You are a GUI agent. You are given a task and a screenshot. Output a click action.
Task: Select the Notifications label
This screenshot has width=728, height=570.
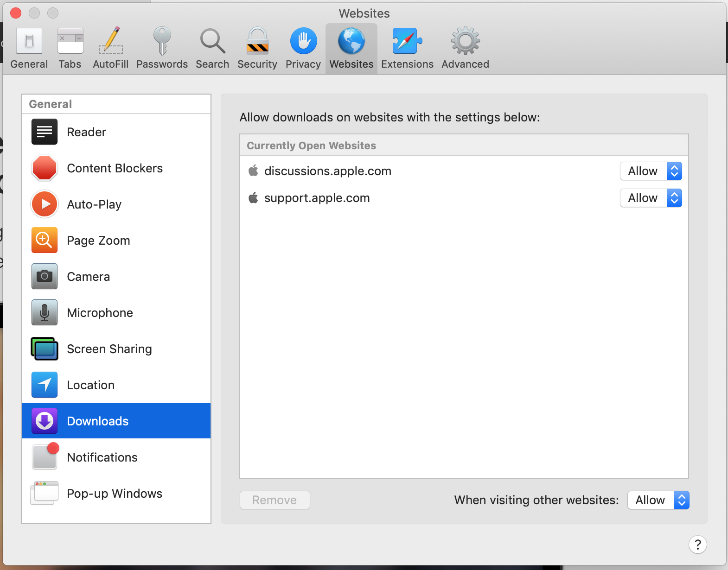tap(102, 457)
